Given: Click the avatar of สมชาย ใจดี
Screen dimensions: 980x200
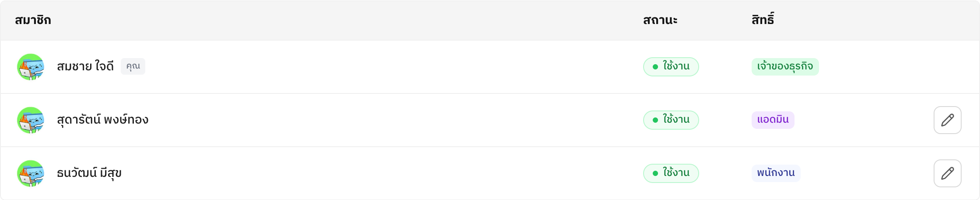Looking at the screenshot, I should pyautogui.click(x=31, y=67).
